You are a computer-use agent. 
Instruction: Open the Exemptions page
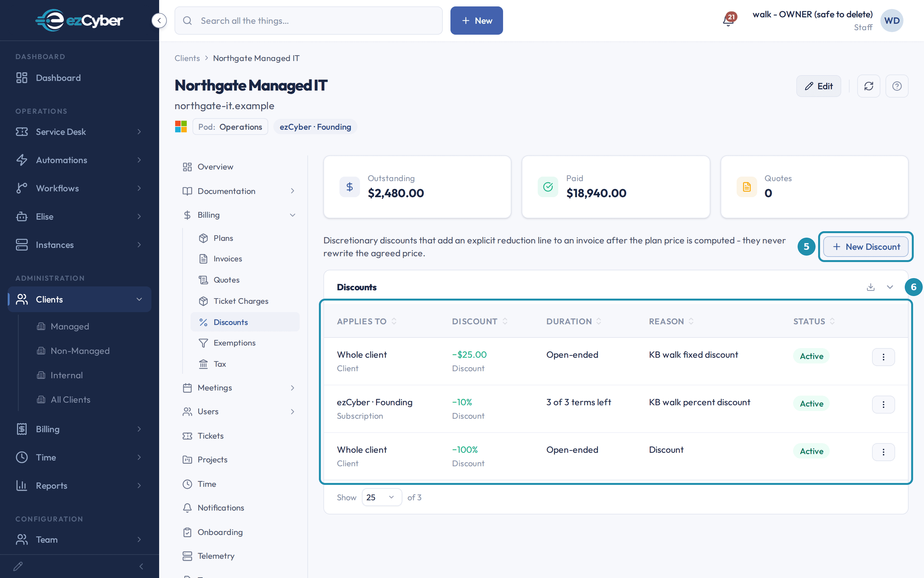click(x=245, y=343)
